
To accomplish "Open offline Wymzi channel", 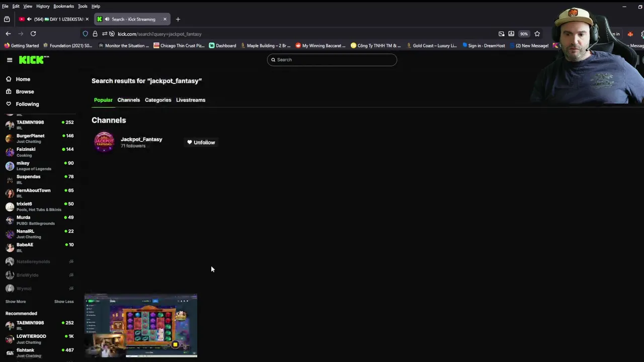I will coord(40,289).
